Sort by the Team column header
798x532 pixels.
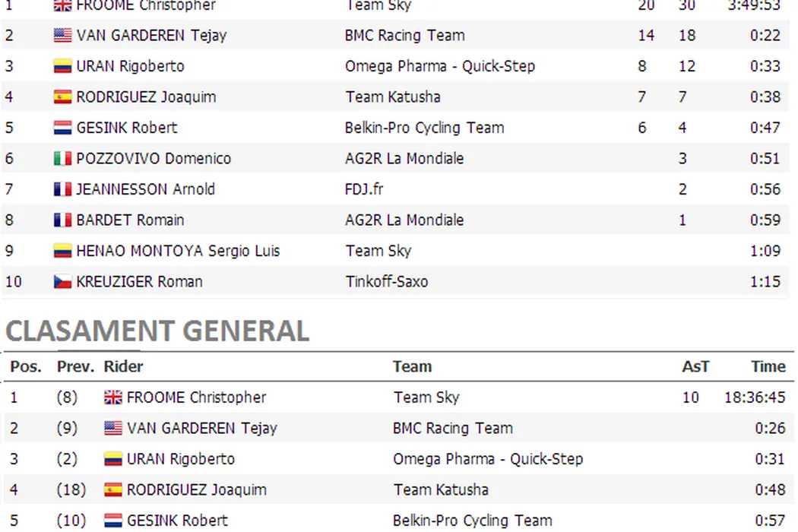[x=412, y=367]
